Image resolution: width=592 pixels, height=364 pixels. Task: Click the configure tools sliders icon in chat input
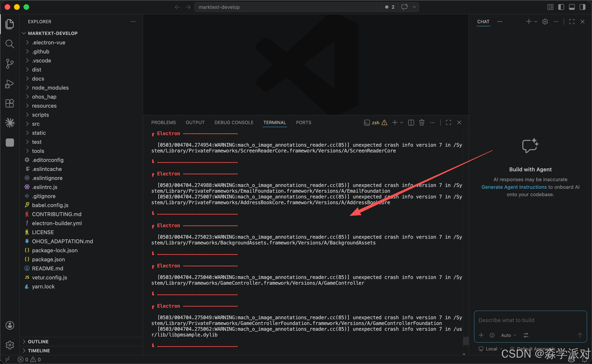click(x=526, y=335)
